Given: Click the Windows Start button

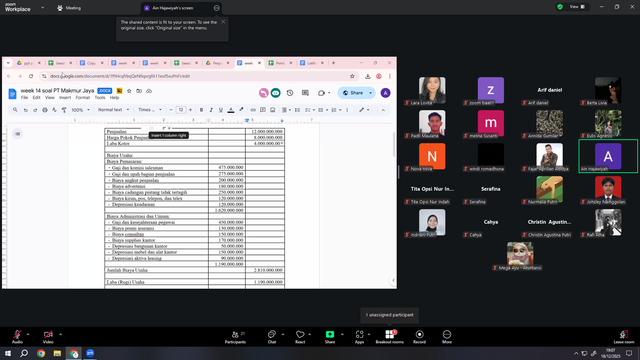Looking at the screenshot, I should click(8, 353).
